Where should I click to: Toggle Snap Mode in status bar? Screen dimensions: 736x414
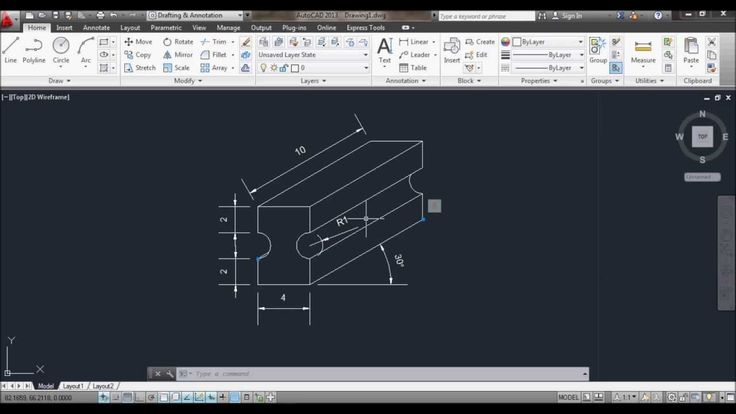pos(115,397)
